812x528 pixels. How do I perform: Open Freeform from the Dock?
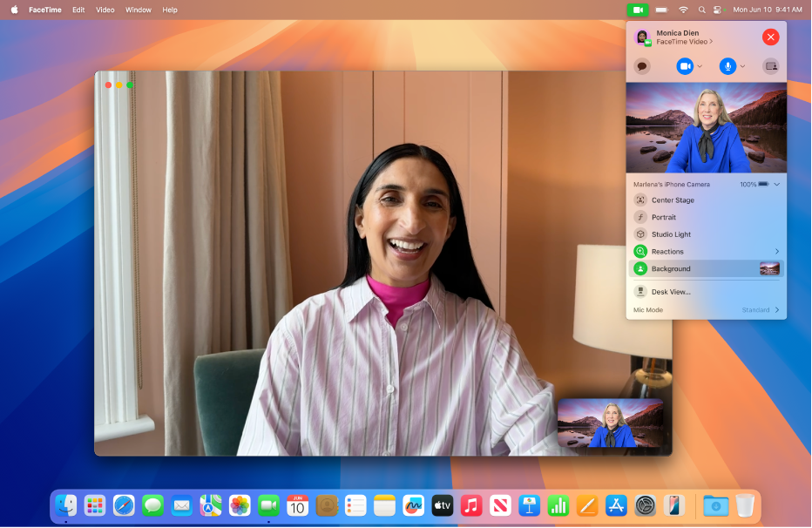(x=413, y=505)
